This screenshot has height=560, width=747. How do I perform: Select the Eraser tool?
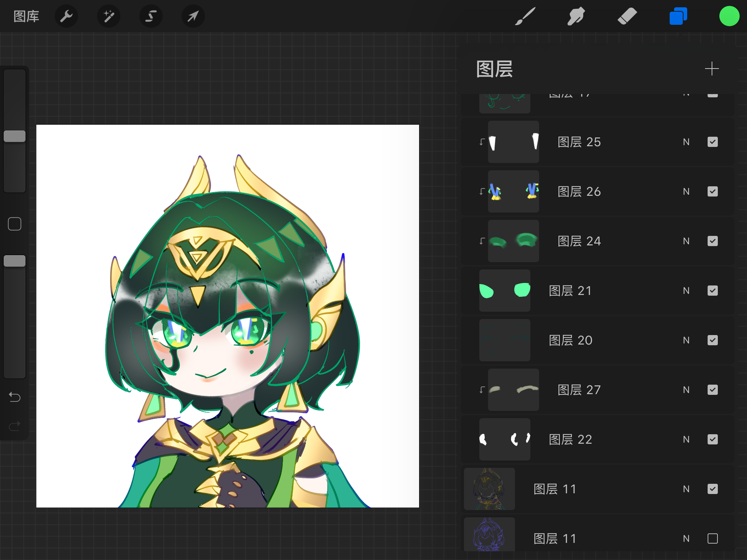point(627,16)
